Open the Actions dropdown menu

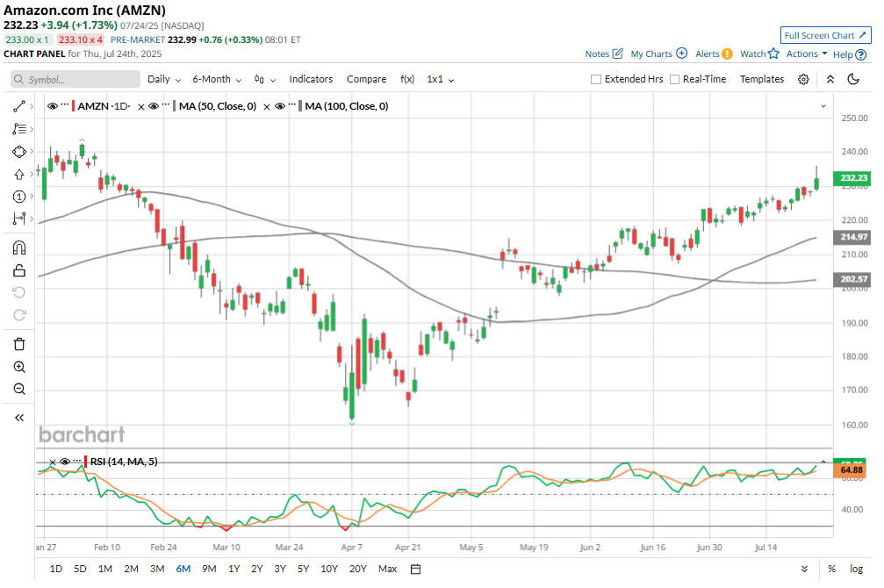807,54
